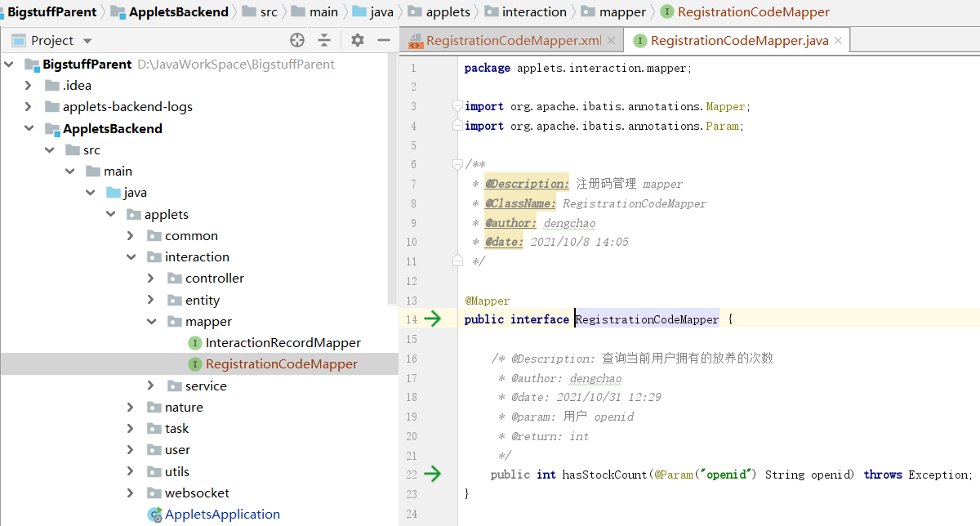Expand the task package
The image size is (980, 526).
(x=131, y=428)
